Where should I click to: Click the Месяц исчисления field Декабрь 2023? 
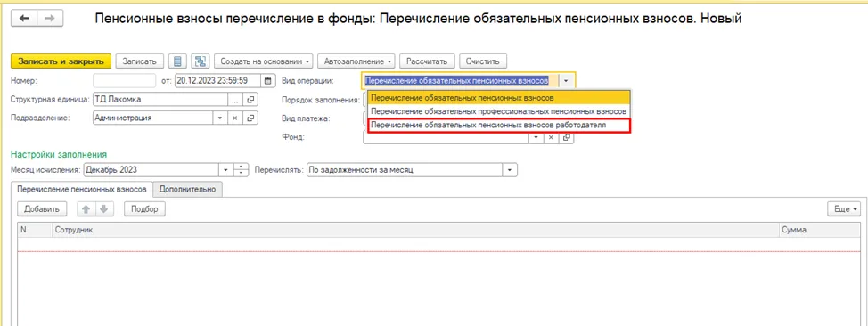pos(151,170)
